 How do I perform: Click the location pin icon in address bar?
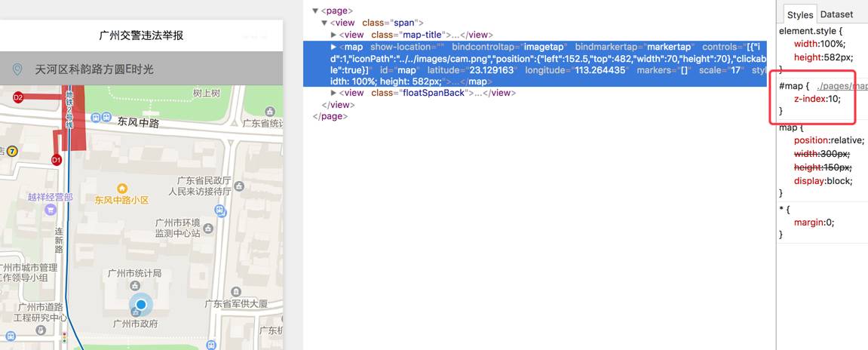pyautogui.click(x=17, y=69)
